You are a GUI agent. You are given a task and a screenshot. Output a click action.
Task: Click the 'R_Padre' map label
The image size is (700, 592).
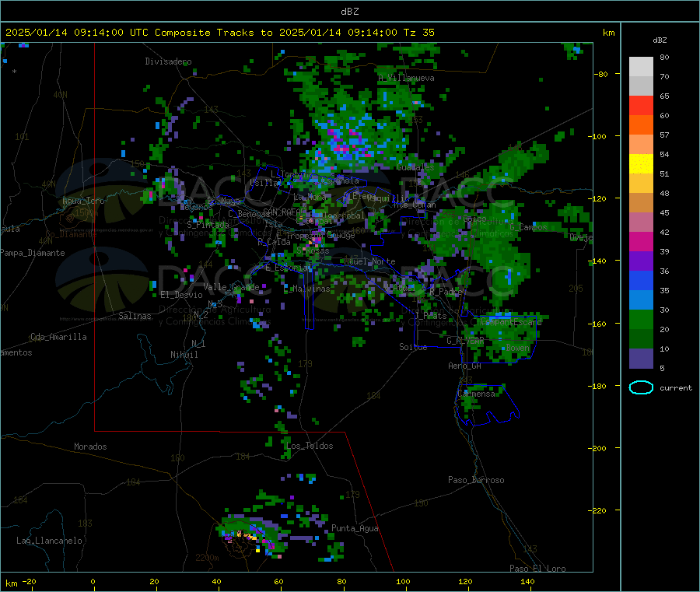click(x=446, y=292)
